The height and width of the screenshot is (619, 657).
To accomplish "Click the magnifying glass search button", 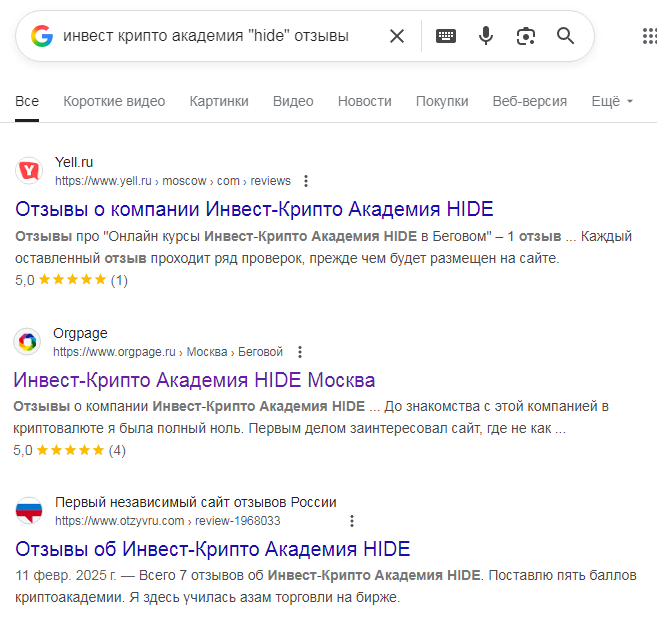I will click(x=566, y=36).
